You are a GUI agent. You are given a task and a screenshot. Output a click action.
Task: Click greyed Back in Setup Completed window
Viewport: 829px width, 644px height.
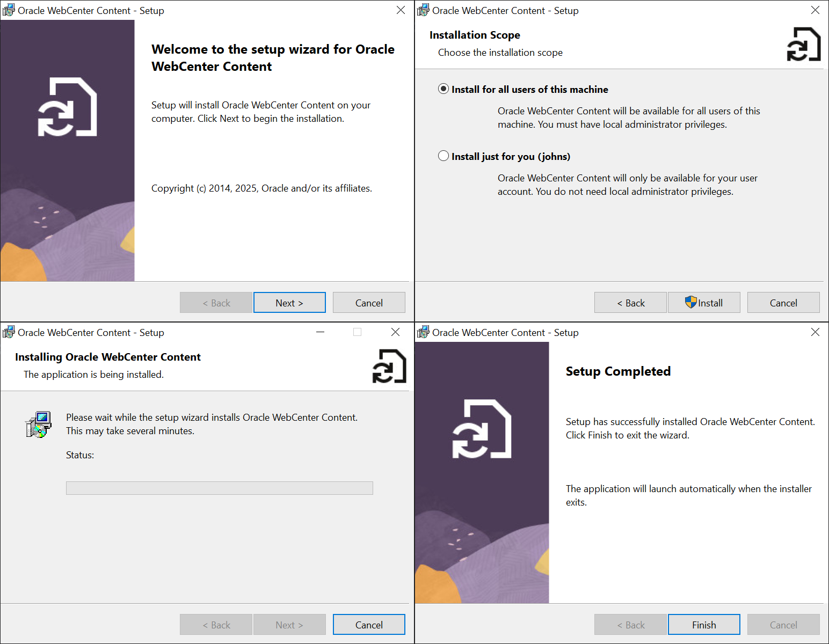(630, 625)
